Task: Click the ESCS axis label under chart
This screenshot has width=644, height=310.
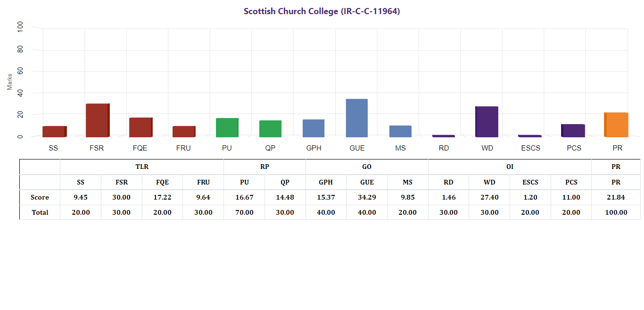Action: (530, 148)
